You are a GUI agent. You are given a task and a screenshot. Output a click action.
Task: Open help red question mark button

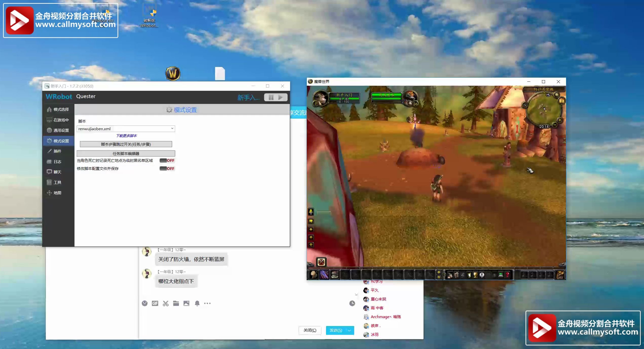507,275
